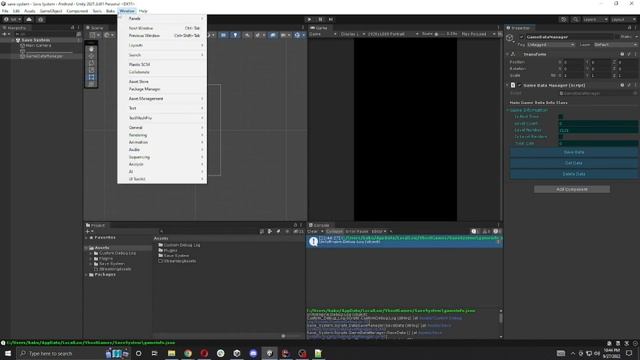Image resolution: width=640 pixels, height=360 pixels.
Task: Open the account dropdown in top toolbar
Action: tap(12, 19)
